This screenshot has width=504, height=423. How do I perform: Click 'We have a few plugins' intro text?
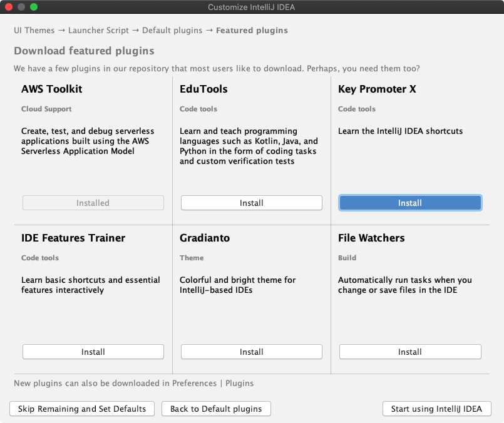(217, 68)
